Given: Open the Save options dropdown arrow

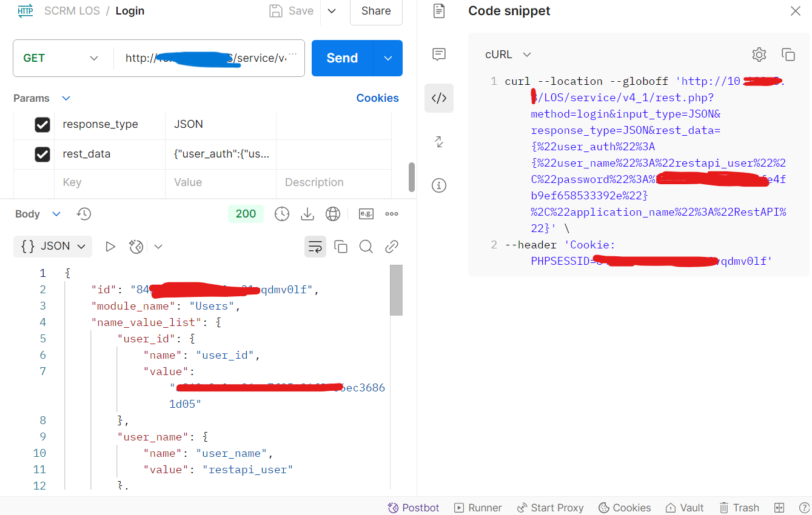Looking at the screenshot, I should 332,11.
